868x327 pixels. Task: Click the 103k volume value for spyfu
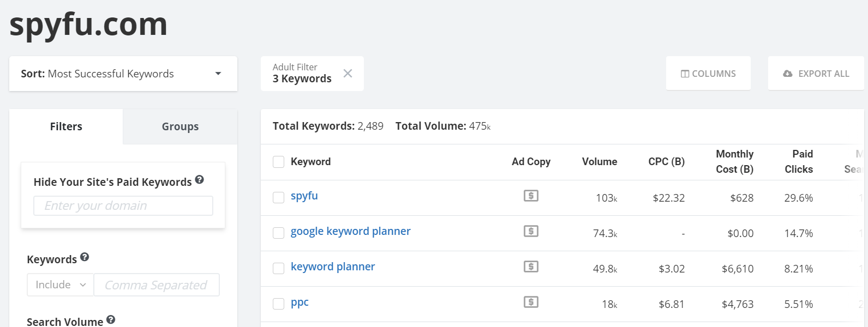[607, 198]
